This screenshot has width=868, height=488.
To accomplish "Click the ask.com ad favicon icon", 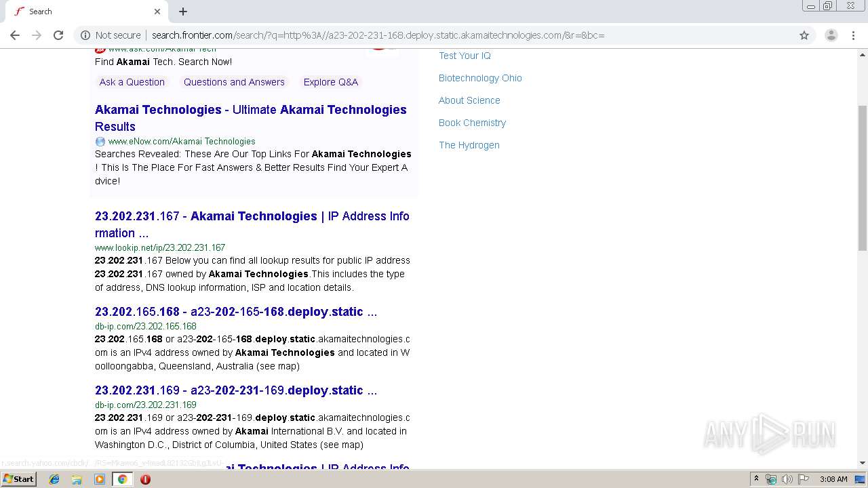I will (100, 50).
